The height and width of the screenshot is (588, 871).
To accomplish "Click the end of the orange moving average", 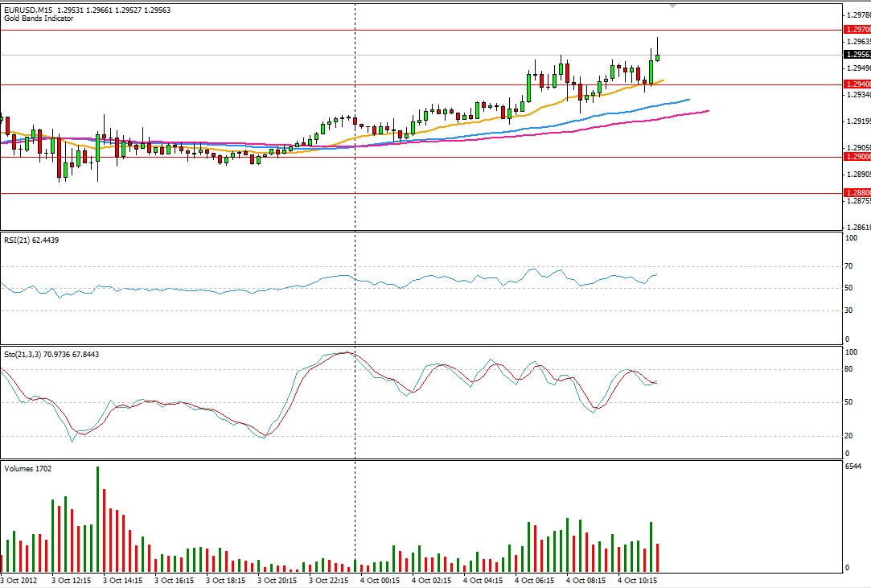I will click(x=663, y=80).
